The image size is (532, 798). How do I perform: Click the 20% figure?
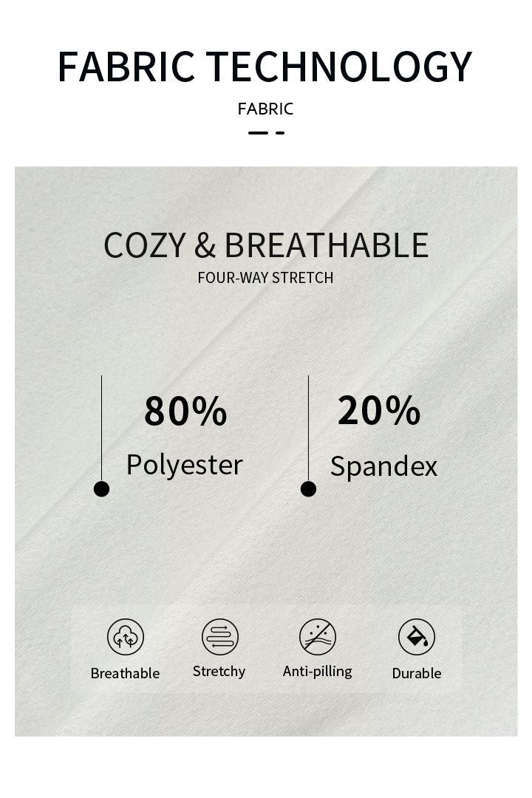(379, 411)
